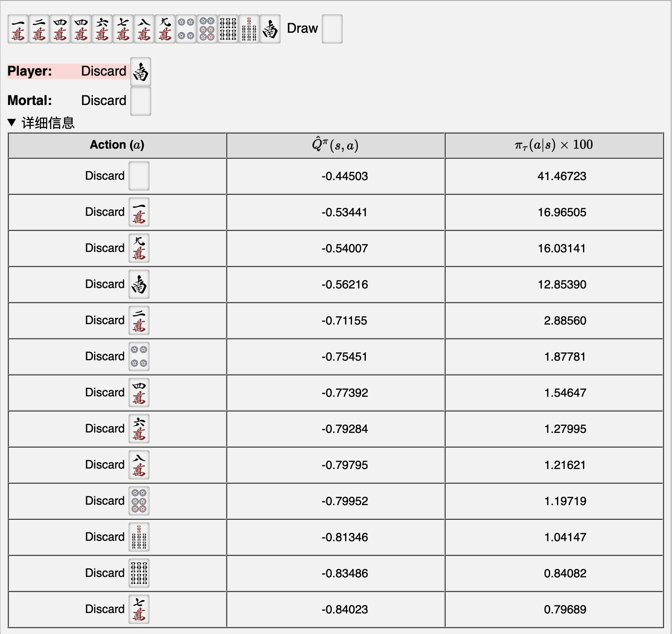This screenshot has width=672, height=634.
Task: Click the blank tile in the -0.44503 row
Action: (x=139, y=176)
